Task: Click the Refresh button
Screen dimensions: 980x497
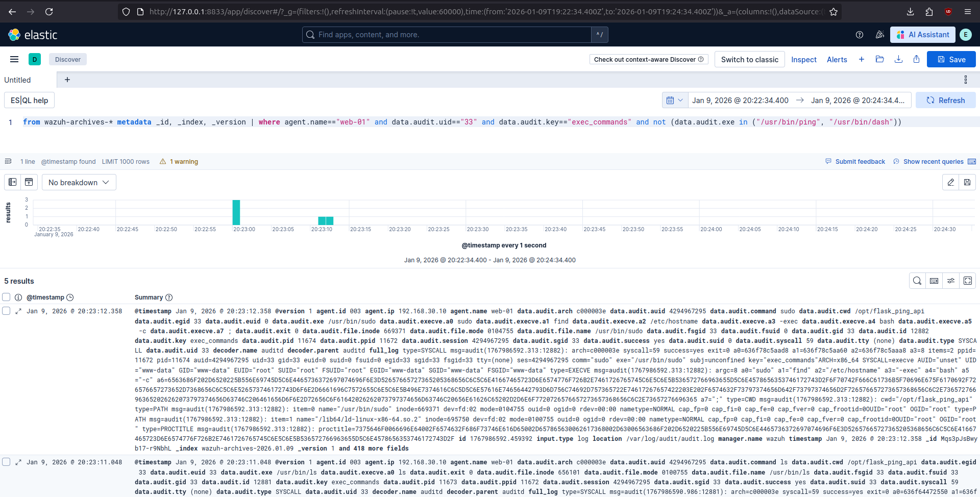Action: pos(946,100)
